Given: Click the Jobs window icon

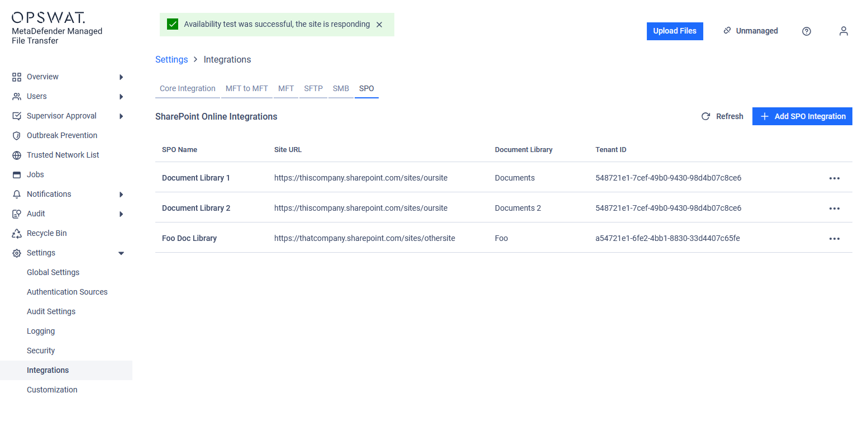Looking at the screenshot, I should (17, 175).
